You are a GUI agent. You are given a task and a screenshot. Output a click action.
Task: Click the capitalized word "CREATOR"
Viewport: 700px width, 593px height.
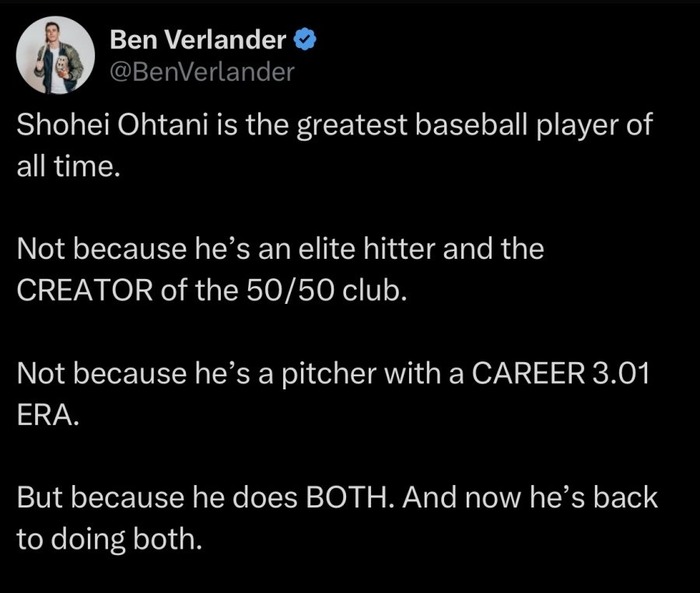pyautogui.click(x=85, y=290)
